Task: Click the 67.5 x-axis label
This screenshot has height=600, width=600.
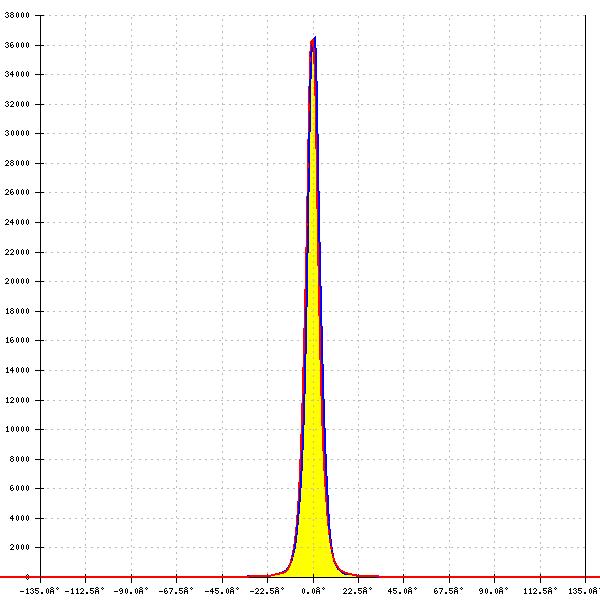Action: [448, 591]
